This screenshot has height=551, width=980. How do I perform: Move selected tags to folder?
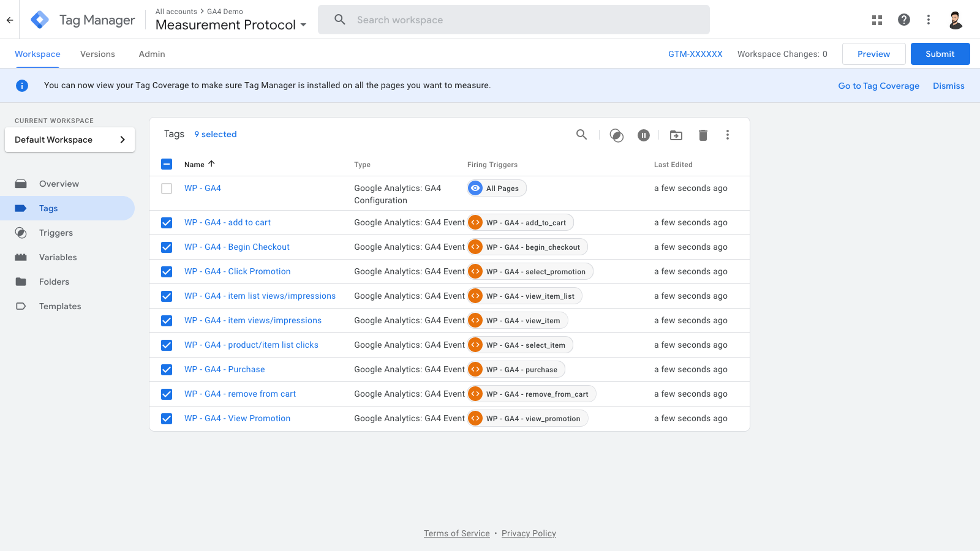pos(676,135)
